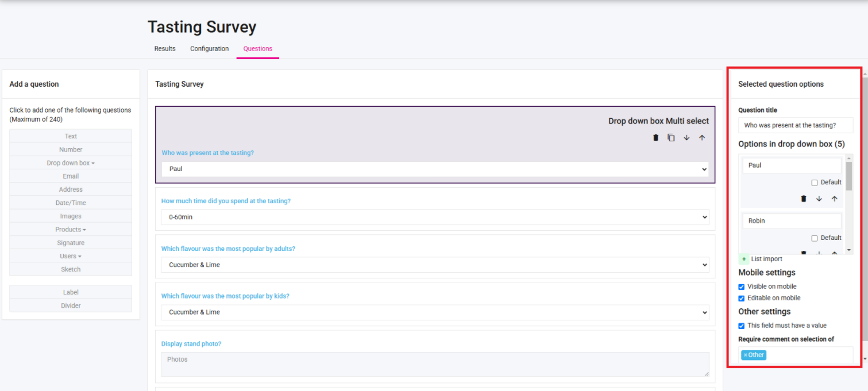The width and height of the screenshot is (868, 391).
Task: Click the Question title input field
Action: [795, 125]
